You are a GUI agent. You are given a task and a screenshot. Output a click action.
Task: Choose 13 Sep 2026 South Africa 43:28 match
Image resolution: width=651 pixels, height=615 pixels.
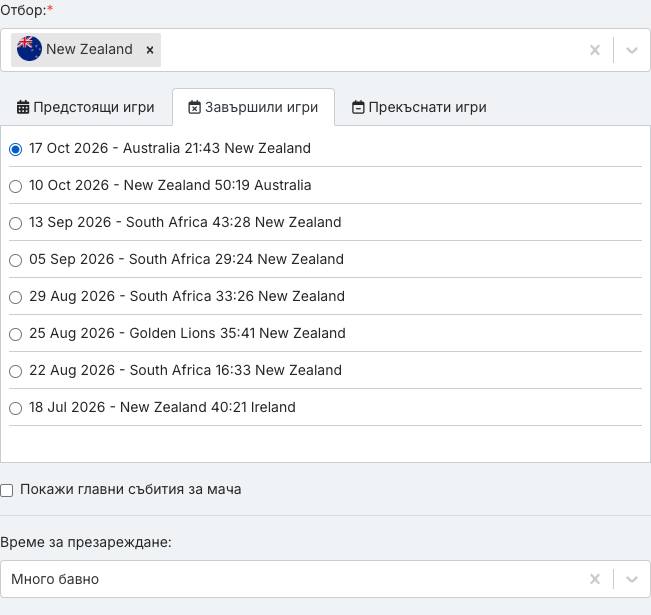pos(15,223)
